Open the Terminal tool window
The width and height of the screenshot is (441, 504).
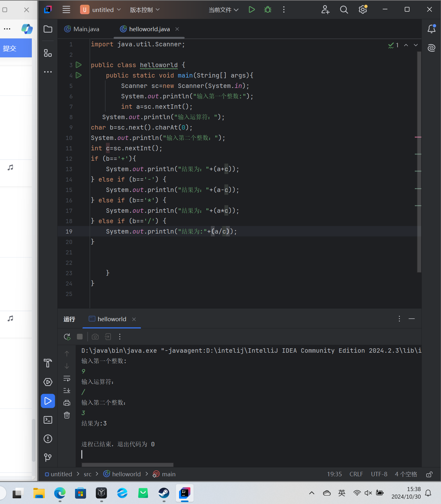point(48,420)
